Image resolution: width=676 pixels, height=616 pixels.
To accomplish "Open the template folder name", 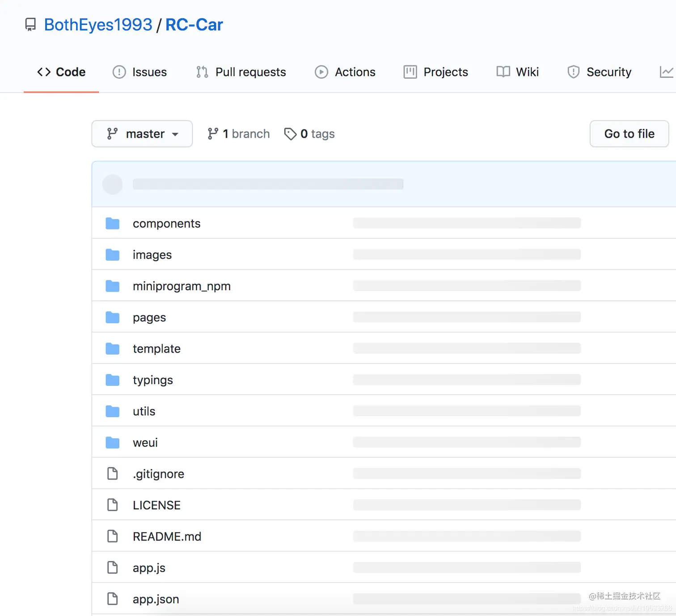I will point(157,349).
